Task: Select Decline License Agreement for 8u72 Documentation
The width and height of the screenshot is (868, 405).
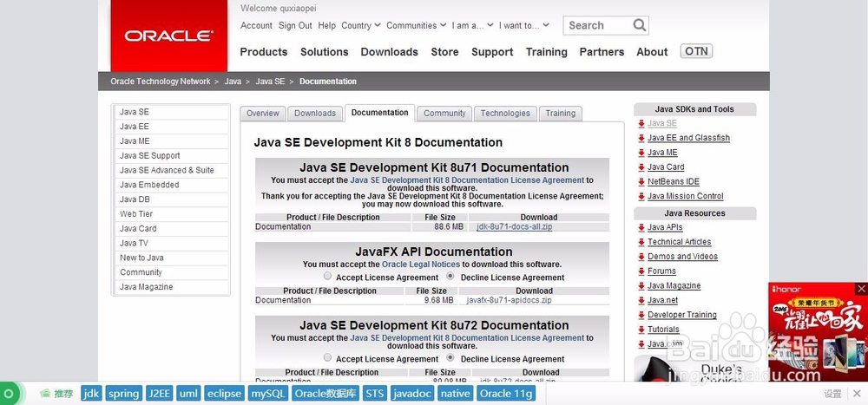Action: (x=450, y=357)
